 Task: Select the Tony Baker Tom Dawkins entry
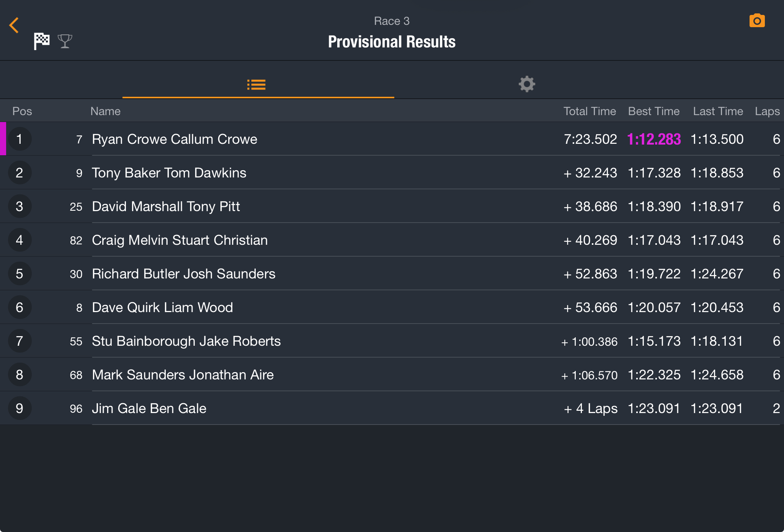point(392,172)
